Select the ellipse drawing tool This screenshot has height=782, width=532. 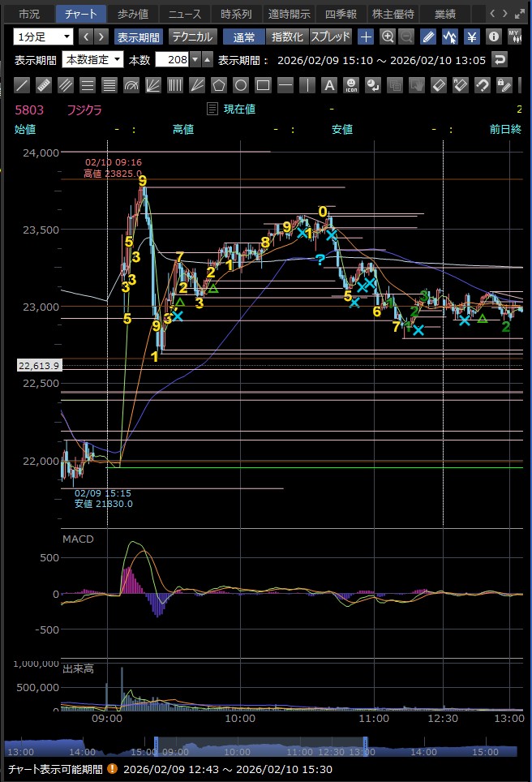click(241, 84)
